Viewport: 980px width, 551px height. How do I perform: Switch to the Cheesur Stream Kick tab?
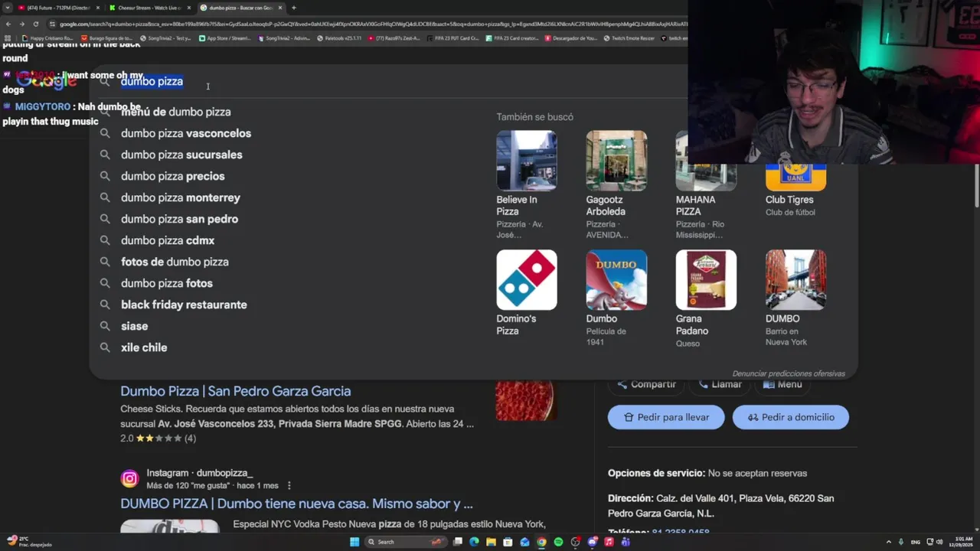[149, 8]
